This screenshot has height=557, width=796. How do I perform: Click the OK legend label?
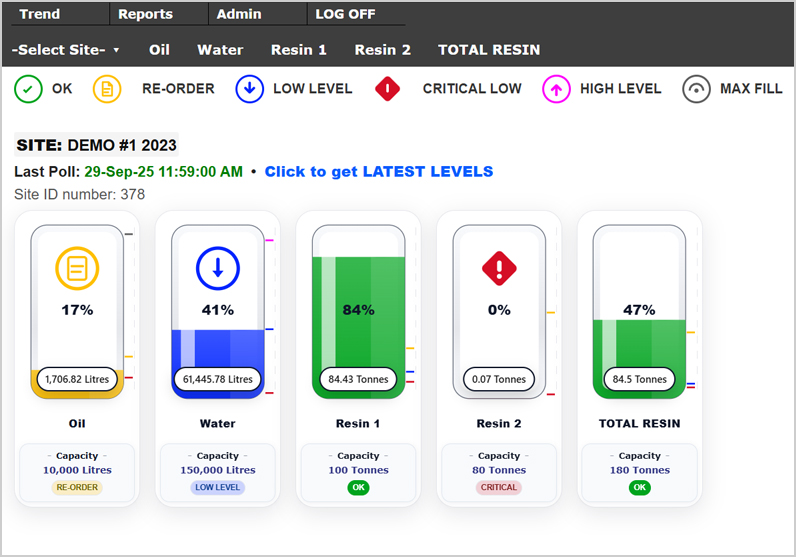(62, 88)
